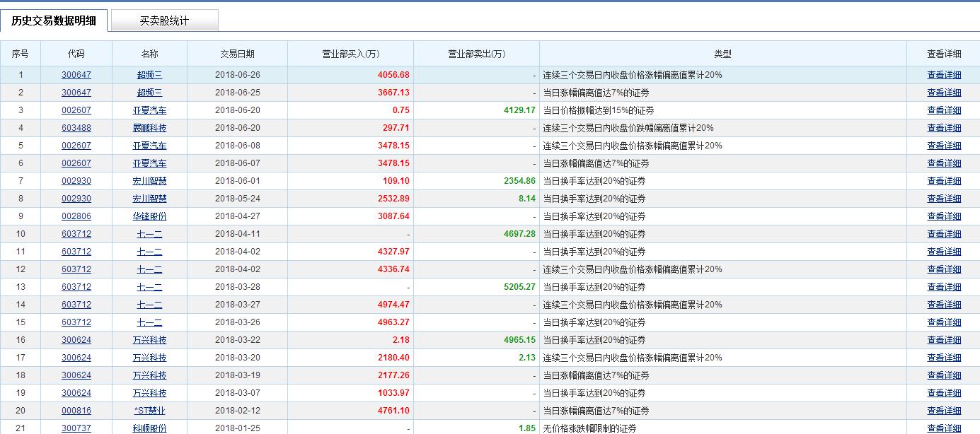Click the 亚夏汽车 stock name link
The image size is (980, 434).
tap(149, 110)
